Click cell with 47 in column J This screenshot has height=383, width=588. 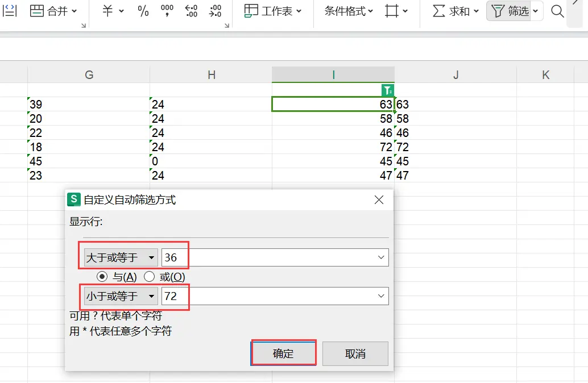point(456,176)
